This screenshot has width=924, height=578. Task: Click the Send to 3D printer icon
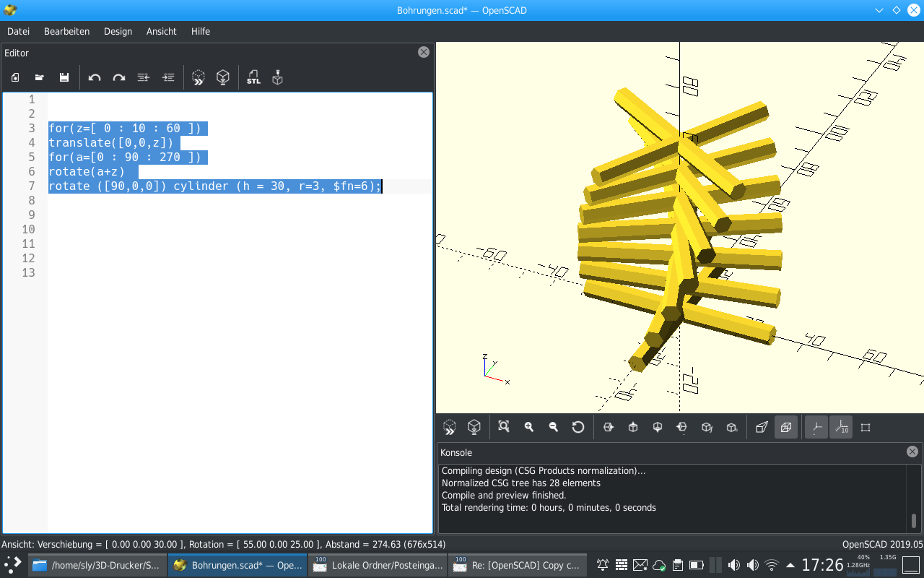click(x=277, y=77)
